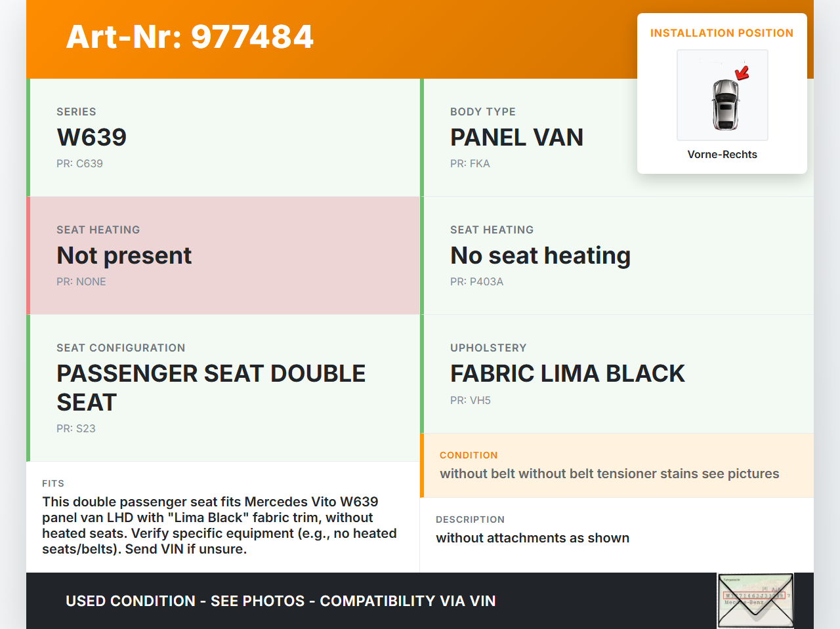
Task: Click the top-view car image
Action: (x=724, y=105)
